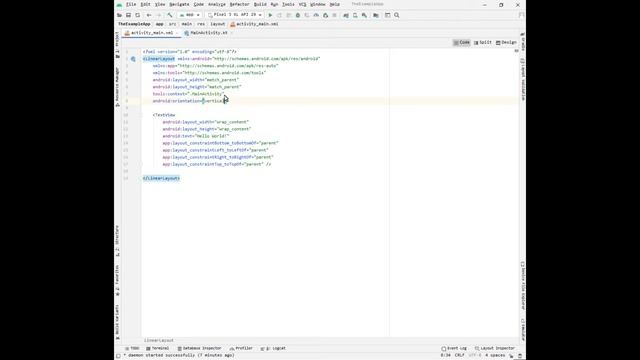The height and width of the screenshot is (360, 640).
Task: Open the Logcat tool window
Action: pyautogui.click(x=273, y=349)
